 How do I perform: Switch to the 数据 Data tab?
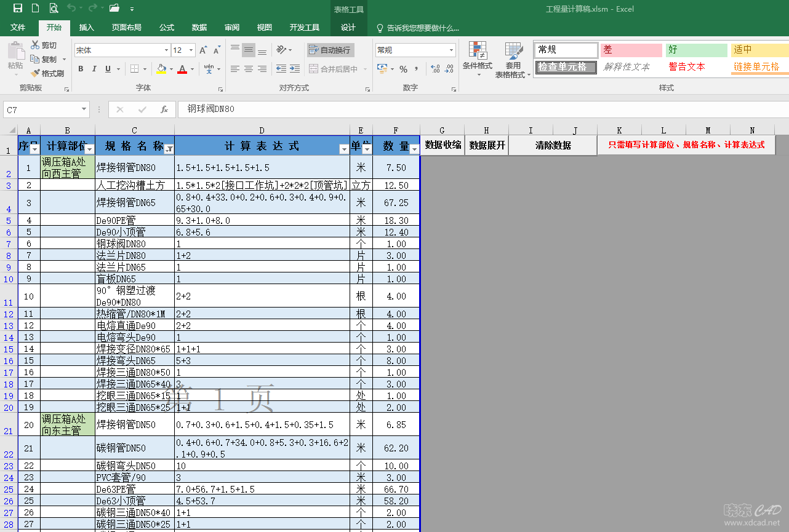point(199,28)
